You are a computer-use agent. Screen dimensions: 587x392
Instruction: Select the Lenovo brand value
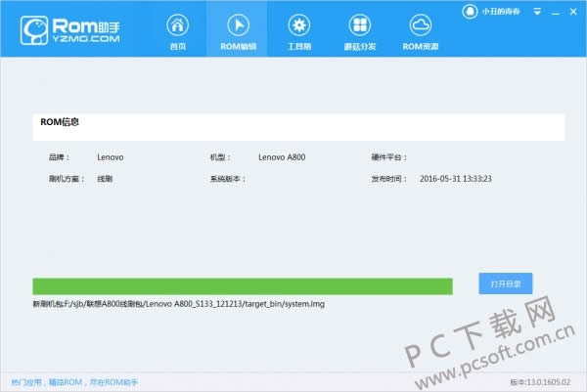(110, 157)
